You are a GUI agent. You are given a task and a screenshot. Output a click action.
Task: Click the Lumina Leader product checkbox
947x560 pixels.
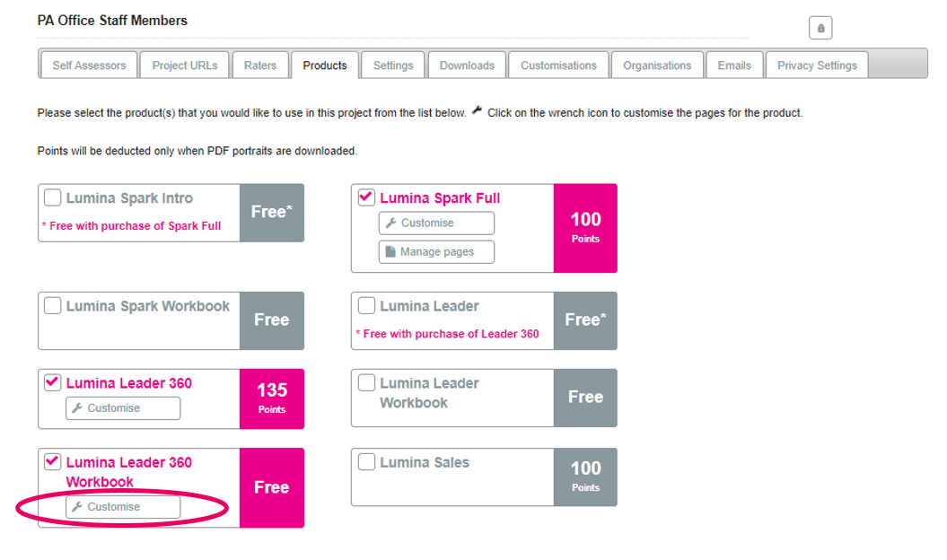click(366, 306)
